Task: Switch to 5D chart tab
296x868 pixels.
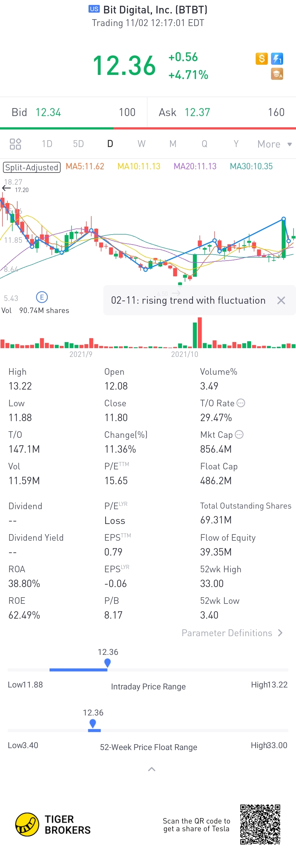Action: pos(78,144)
